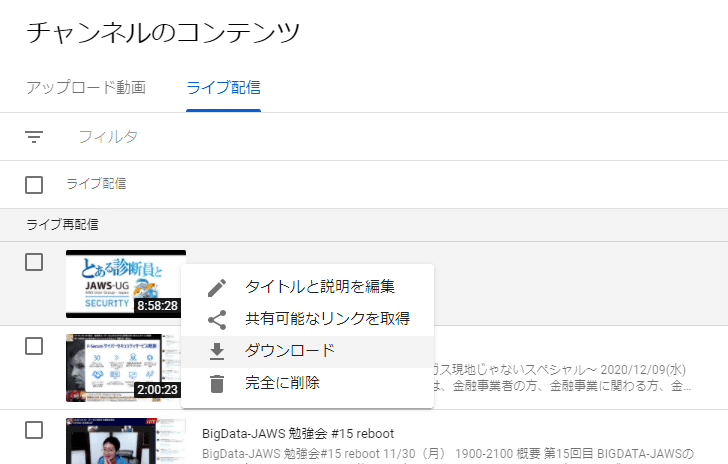
Task: Toggle the select-all ライブ配信 header checkbox
Action: pos(34,185)
